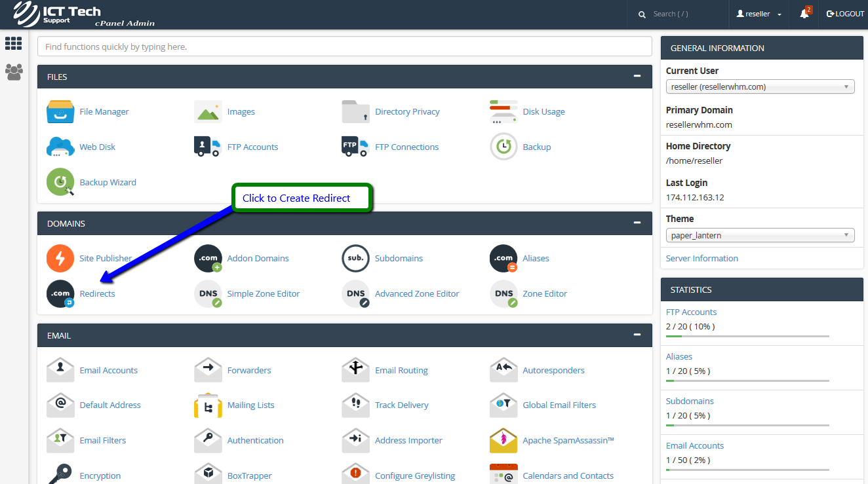This screenshot has width=868, height=484.
Task: Collapse the Email section
Action: pos(637,335)
